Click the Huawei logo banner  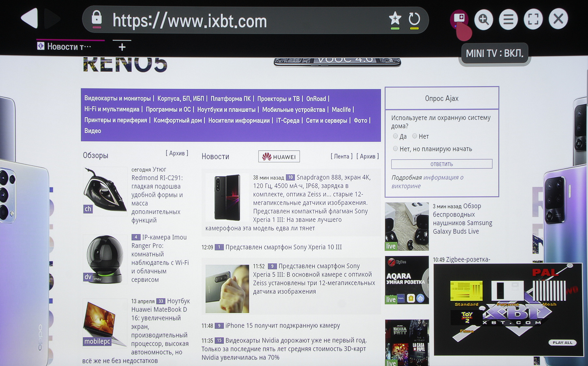tap(279, 157)
